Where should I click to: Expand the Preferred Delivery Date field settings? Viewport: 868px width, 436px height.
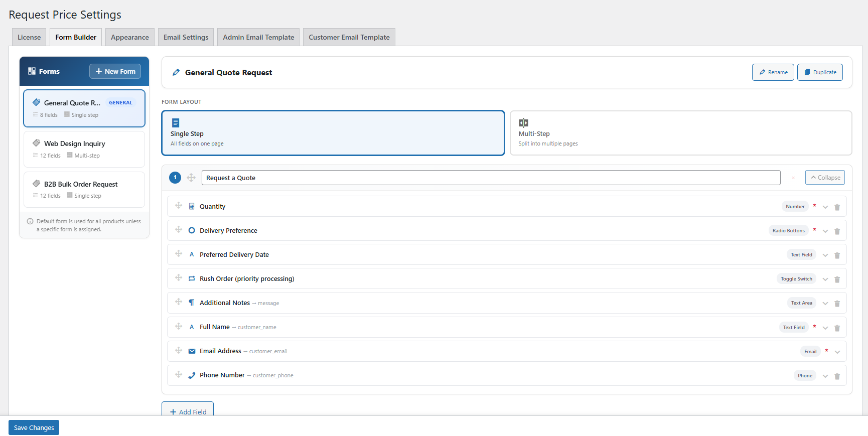coord(825,255)
